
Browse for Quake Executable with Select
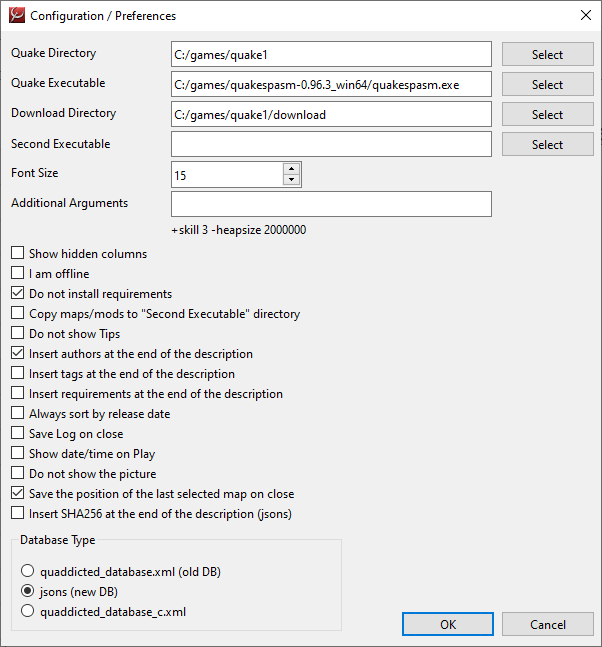tap(547, 85)
